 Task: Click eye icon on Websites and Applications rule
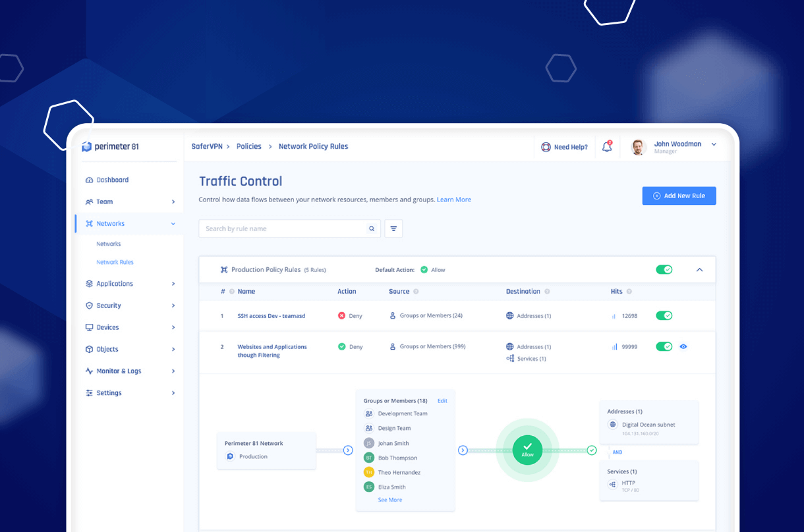pyautogui.click(x=683, y=346)
